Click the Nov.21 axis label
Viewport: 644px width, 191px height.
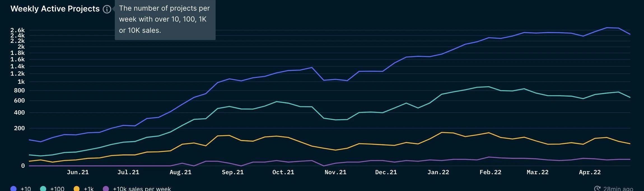335,172
